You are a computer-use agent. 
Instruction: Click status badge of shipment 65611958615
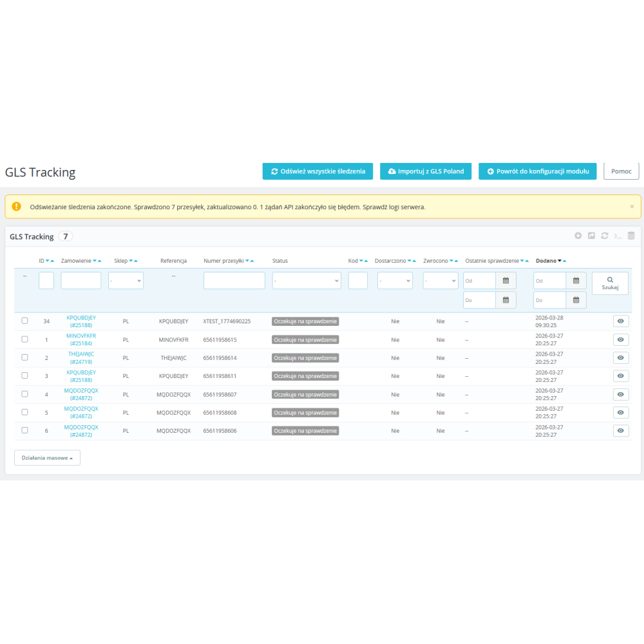pos(305,339)
